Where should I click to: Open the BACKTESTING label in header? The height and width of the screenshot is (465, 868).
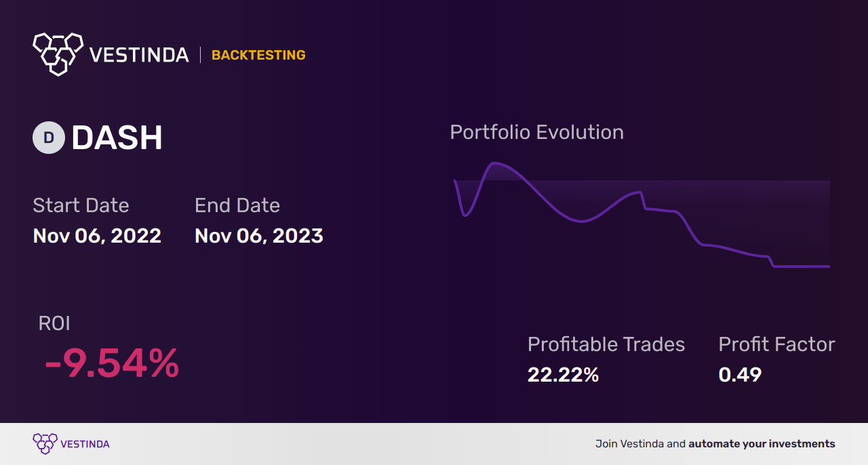pyautogui.click(x=258, y=55)
